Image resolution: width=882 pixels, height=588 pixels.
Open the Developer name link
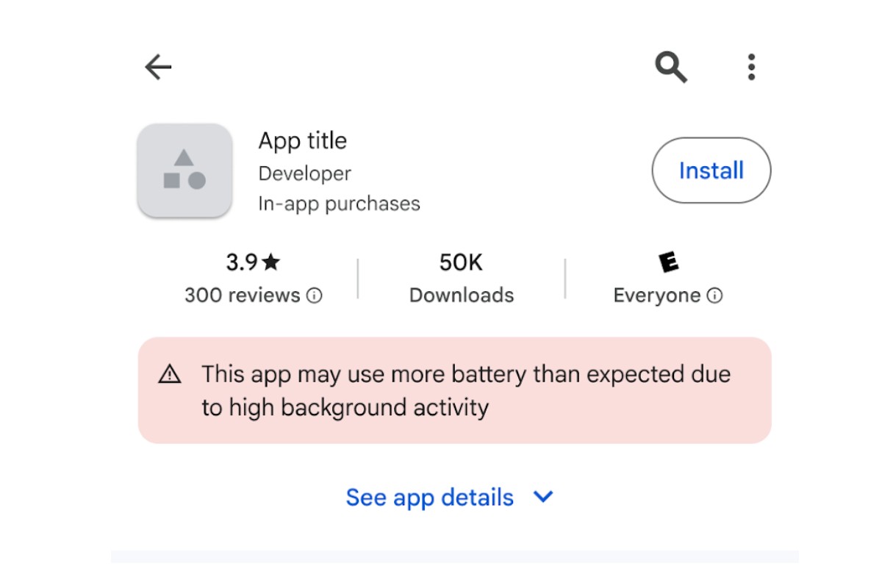click(x=304, y=173)
